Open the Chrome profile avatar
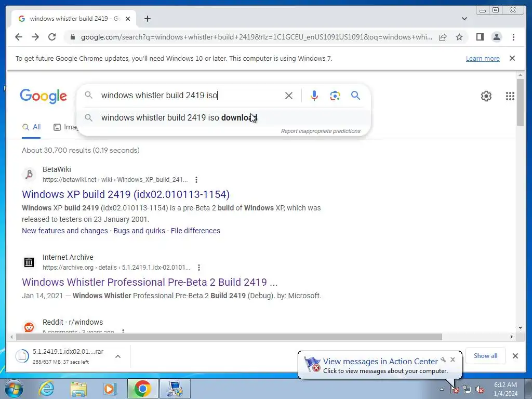 pos(496,37)
